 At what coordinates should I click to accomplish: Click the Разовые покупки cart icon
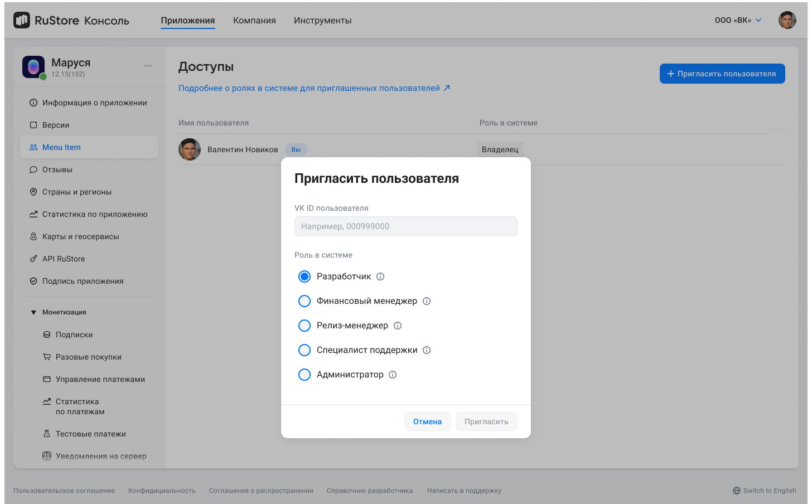coord(47,357)
